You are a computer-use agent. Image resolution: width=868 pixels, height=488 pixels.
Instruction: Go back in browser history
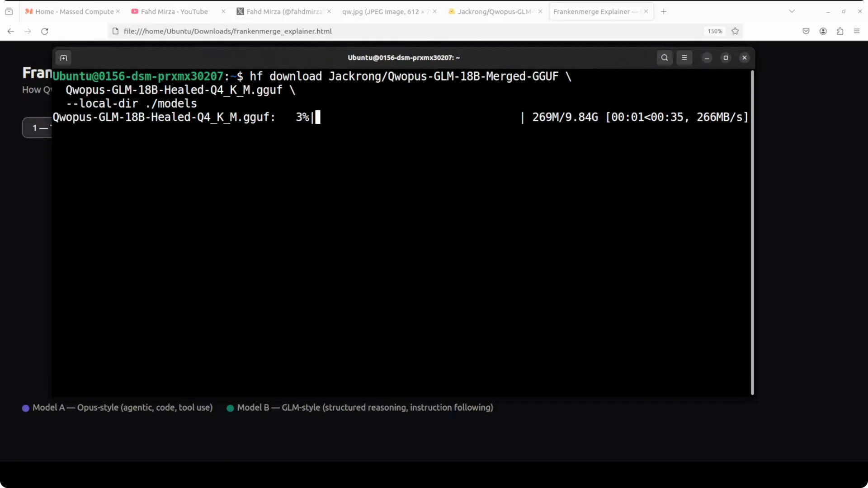11,31
